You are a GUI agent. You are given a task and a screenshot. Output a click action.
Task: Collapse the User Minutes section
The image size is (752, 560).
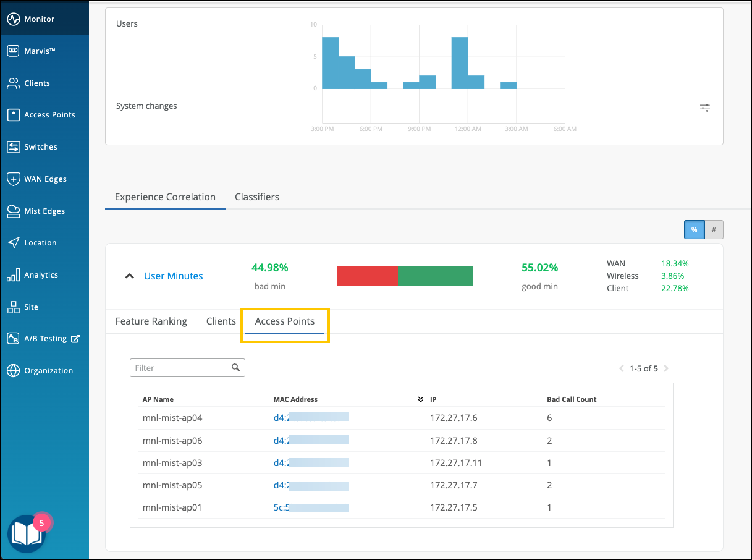pyautogui.click(x=130, y=276)
